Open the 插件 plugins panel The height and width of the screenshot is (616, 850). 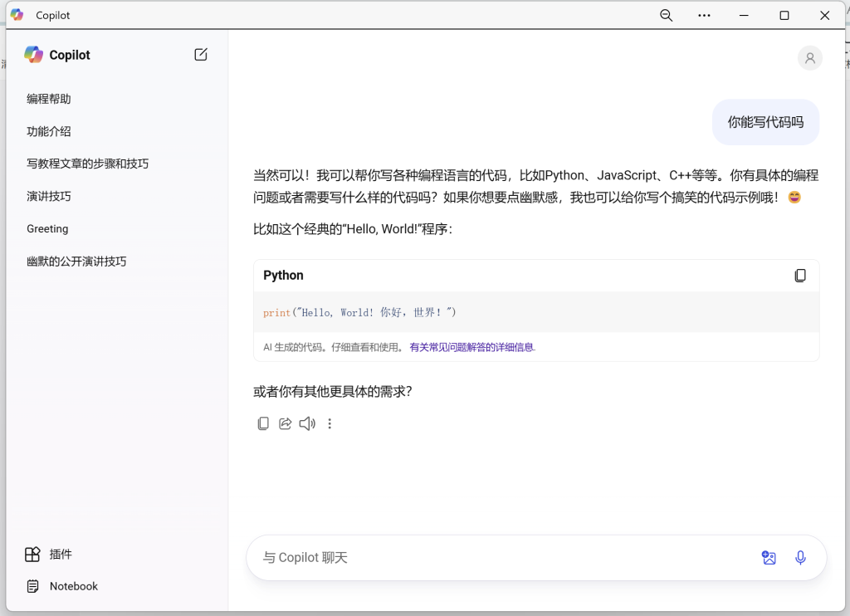(x=50, y=554)
